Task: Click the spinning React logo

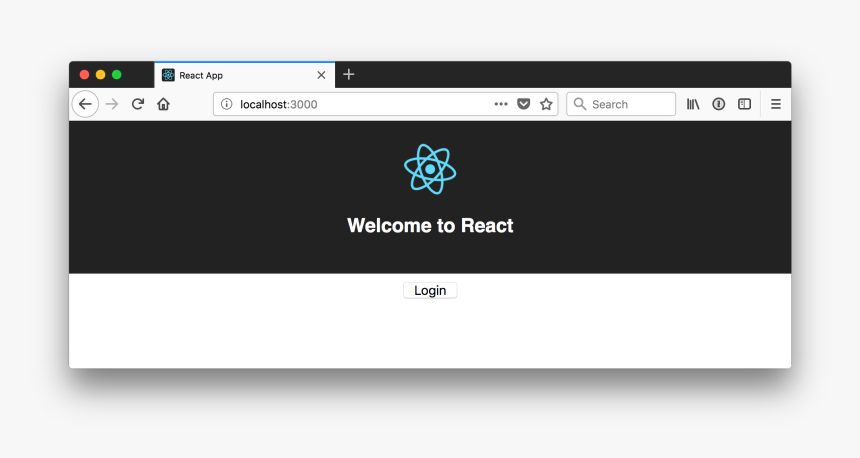Action: point(430,169)
